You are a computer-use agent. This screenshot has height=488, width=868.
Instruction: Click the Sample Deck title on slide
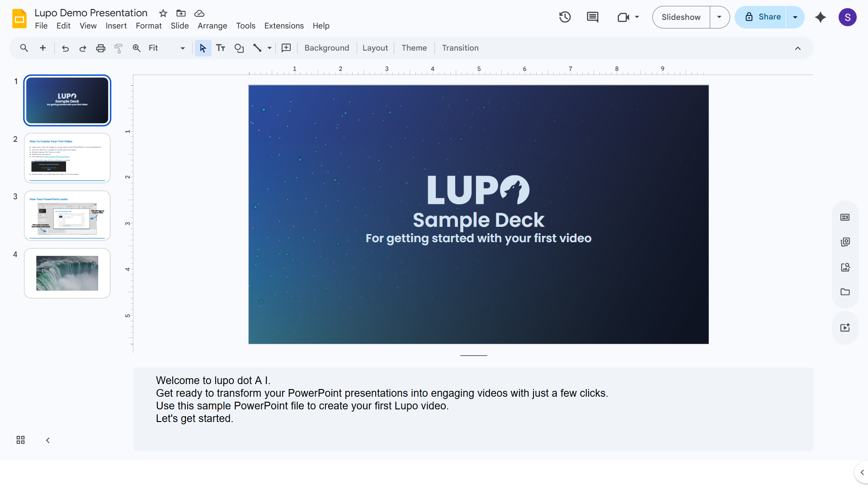click(x=478, y=220)
